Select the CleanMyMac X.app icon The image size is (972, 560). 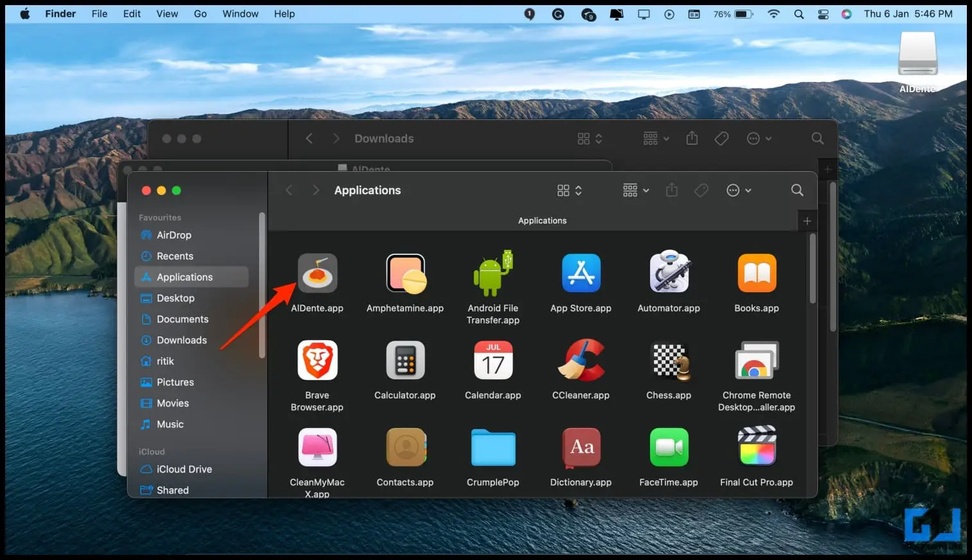click(317, 447)
